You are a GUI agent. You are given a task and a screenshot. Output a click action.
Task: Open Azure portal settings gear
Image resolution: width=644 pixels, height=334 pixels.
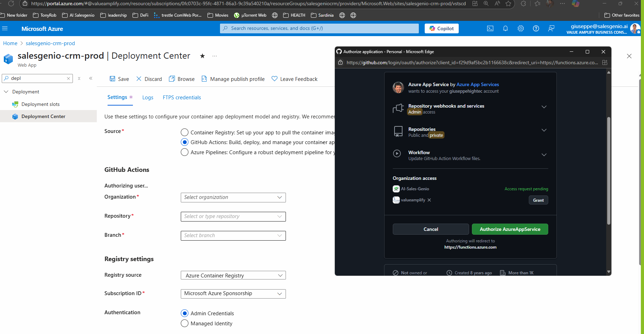[x=521, y=28]
